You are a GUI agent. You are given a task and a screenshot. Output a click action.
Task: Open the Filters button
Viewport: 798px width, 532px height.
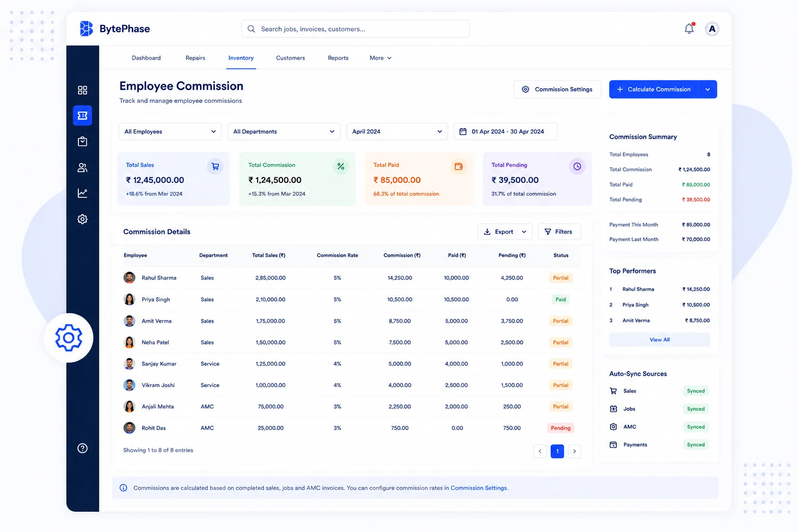point(560,232)
